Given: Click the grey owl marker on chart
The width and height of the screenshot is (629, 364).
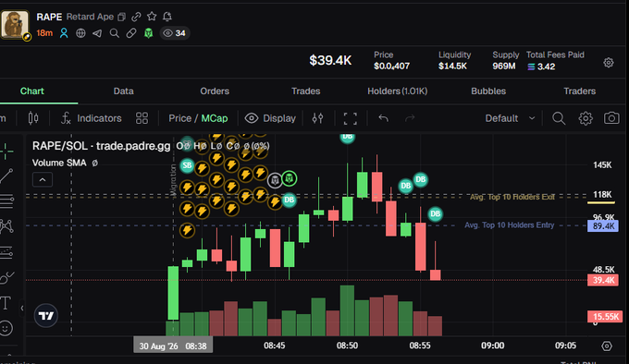Looking at the screenshot, I should click(x=275, y=180).
